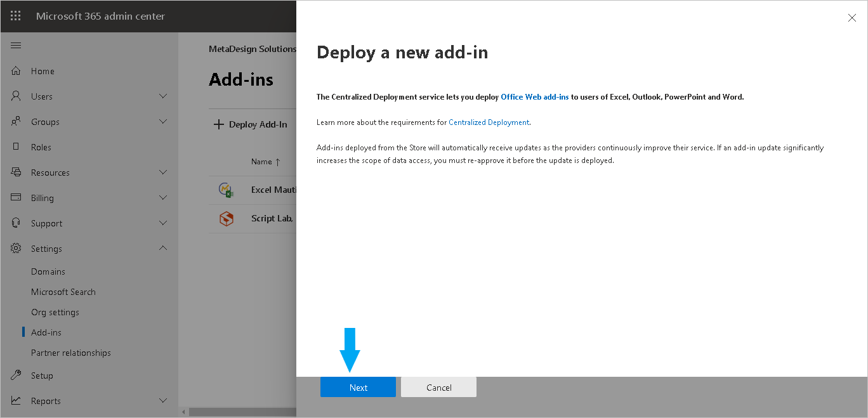868x418 pixels.
Task: Select Add-ins under Settings
Action: [46, 332]
